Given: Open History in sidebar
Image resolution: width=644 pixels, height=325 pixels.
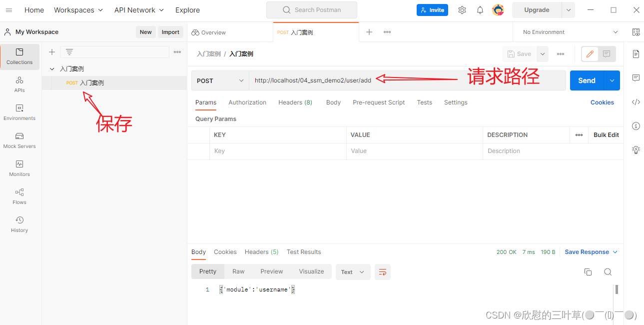Looking at the screenshot, I should 19,224.
